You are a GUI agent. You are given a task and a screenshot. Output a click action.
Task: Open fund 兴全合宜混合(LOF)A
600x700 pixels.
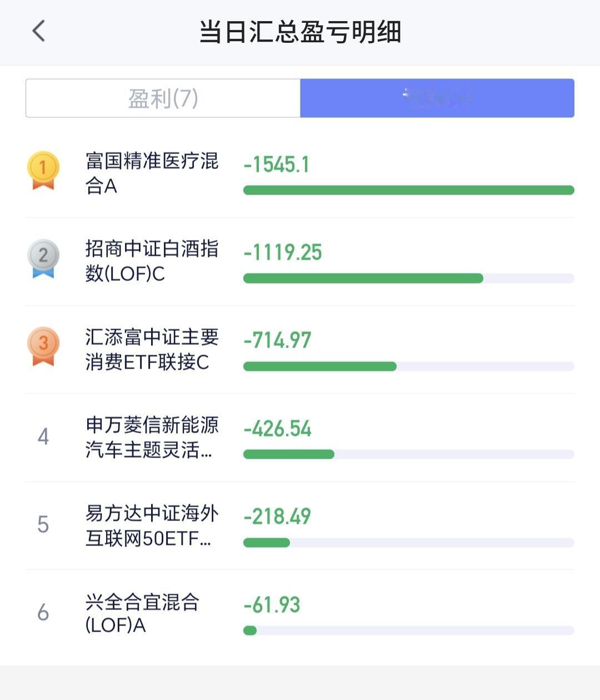pyautogui.click(x=142, y=613)
